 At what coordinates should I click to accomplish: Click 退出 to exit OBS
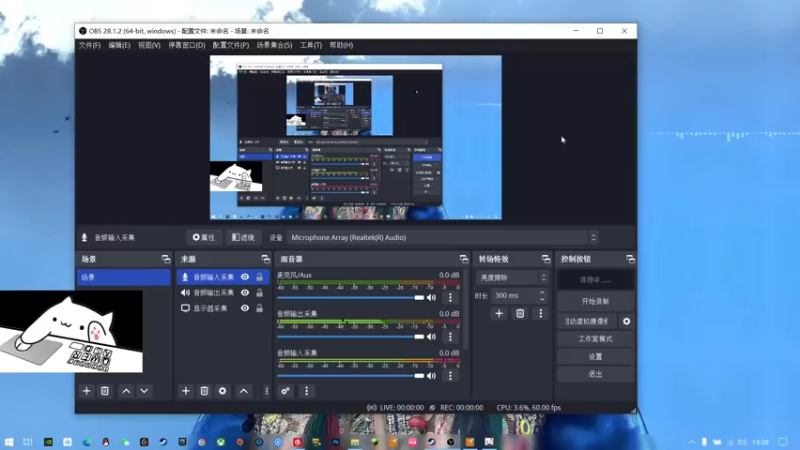click(x=595, y=374)
